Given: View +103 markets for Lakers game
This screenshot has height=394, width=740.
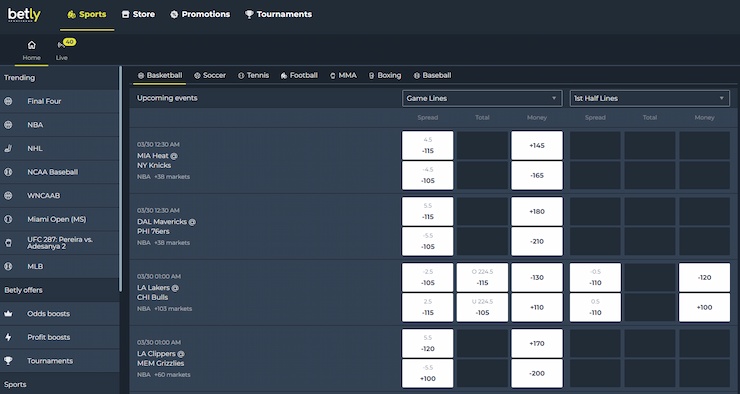Looking at the screenshot, I should coord(173,309).
